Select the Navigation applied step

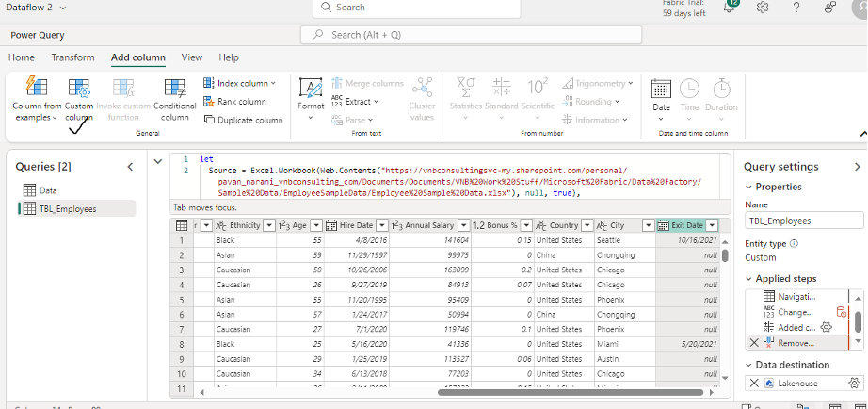pyautogui.click(x=797, y=297)
